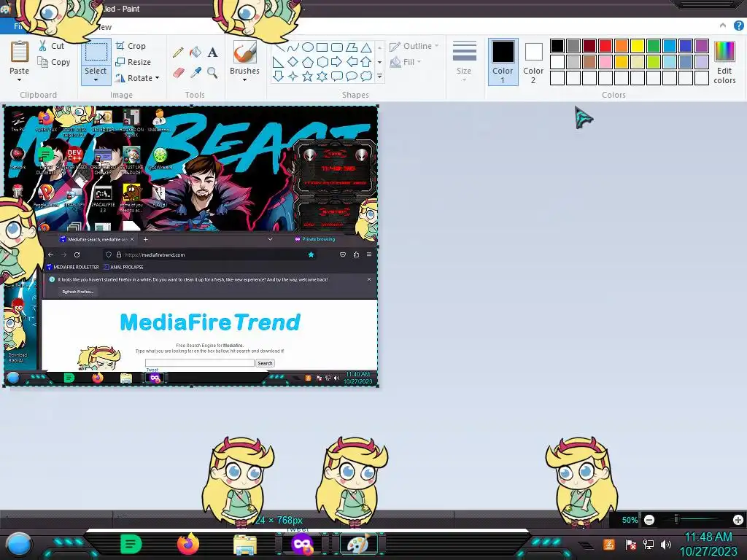This screenshot has height=560, width=747.
Task: Select the Eraser tool
Action: coord(178,72)
